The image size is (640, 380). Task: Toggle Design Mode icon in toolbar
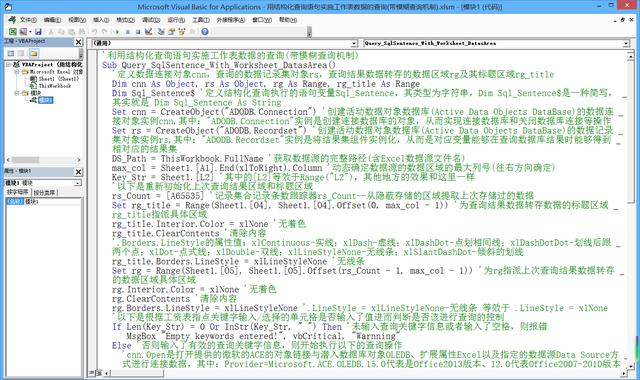[x=149, y=31]
